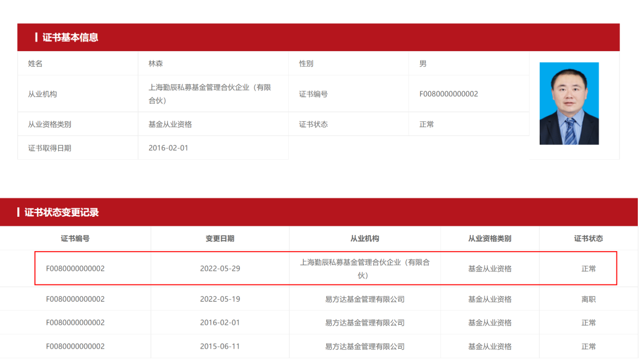642x364 pixels.
Task: Click the 证书状态变更记录 section header
Action: pos(61,213)
